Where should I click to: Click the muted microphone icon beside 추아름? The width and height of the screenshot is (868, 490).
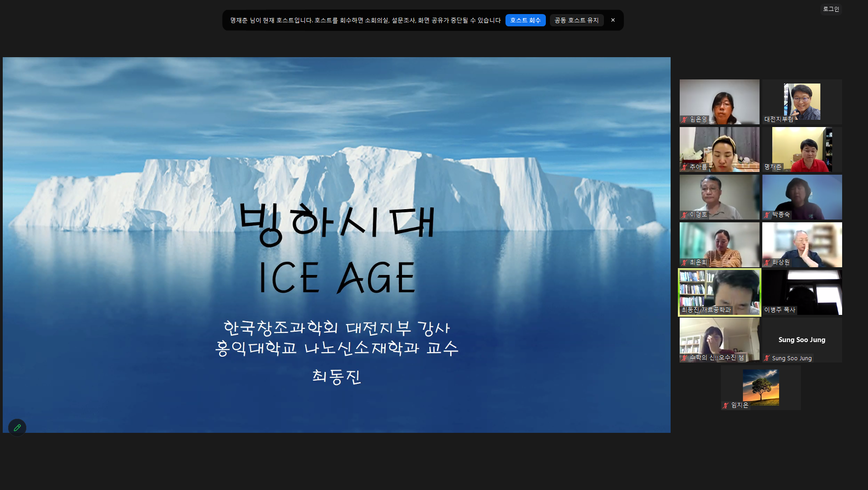(x=685, y=167)
